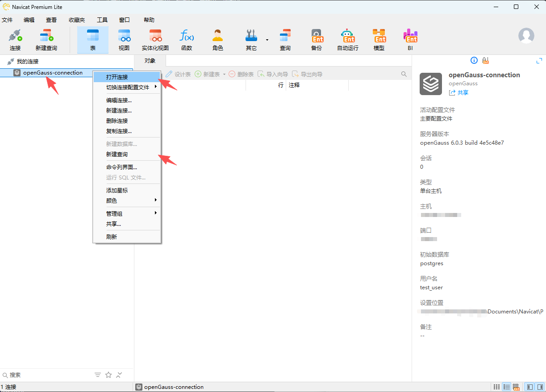Open the 窗口 menu
The image size is (546, 392).
point(125,20)
